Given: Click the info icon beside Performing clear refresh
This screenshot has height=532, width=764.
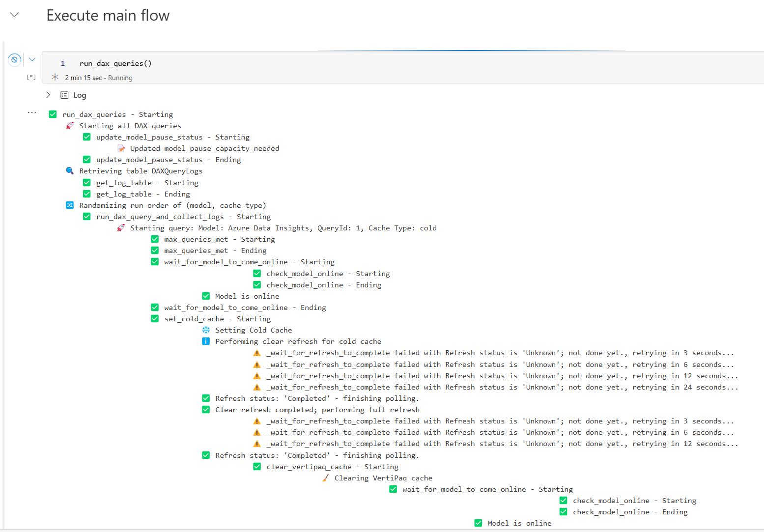Looking at the screenshot, I should [x=206, y=341].
